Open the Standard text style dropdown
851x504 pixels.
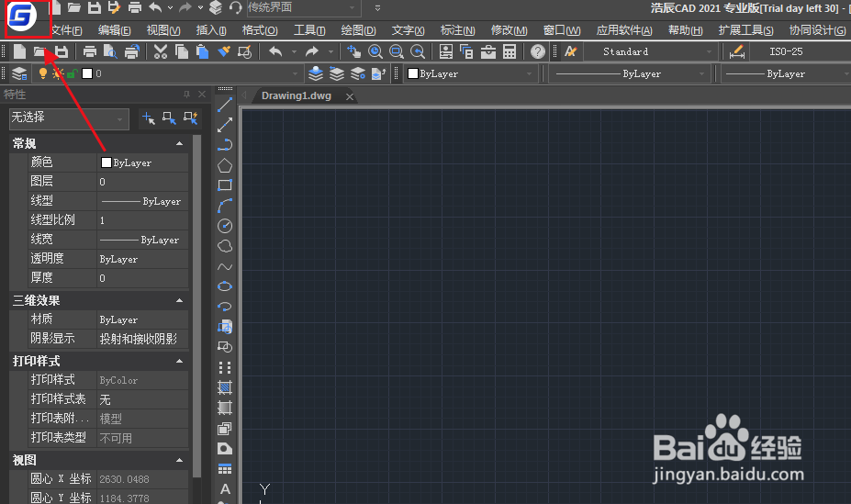pos(651,51)
